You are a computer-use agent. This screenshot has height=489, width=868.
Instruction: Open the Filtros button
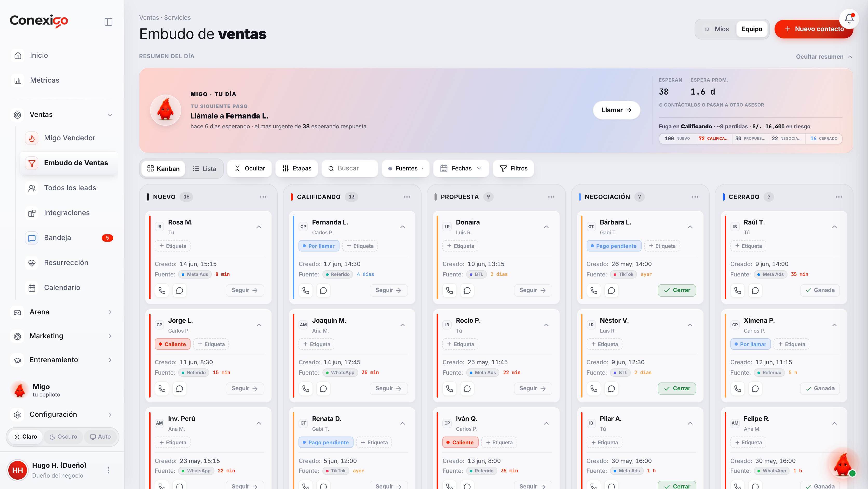[513, 168]
